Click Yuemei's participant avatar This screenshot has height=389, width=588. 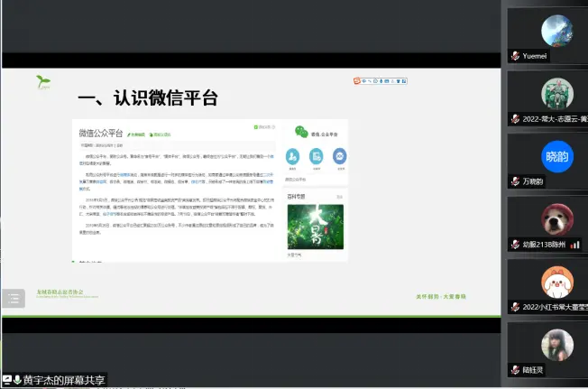(556, 31)
